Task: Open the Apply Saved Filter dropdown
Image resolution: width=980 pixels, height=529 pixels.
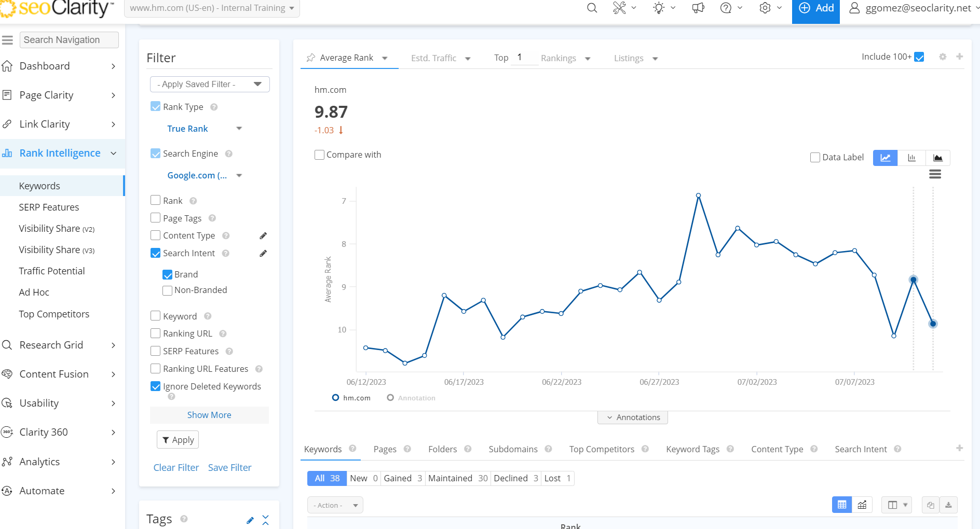Action: [x=210, y=84]
